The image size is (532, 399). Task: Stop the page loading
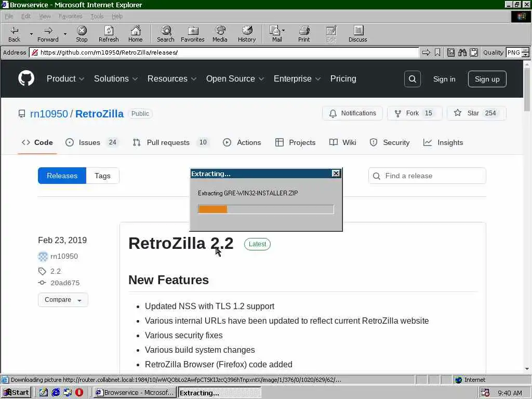coord(82,34)
